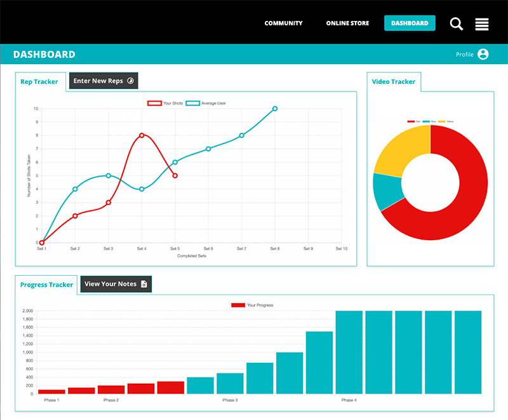The width and height of the screenshot is (508, 420).
Task: Click the Profile user avatar icon
Action: [483, 55]
